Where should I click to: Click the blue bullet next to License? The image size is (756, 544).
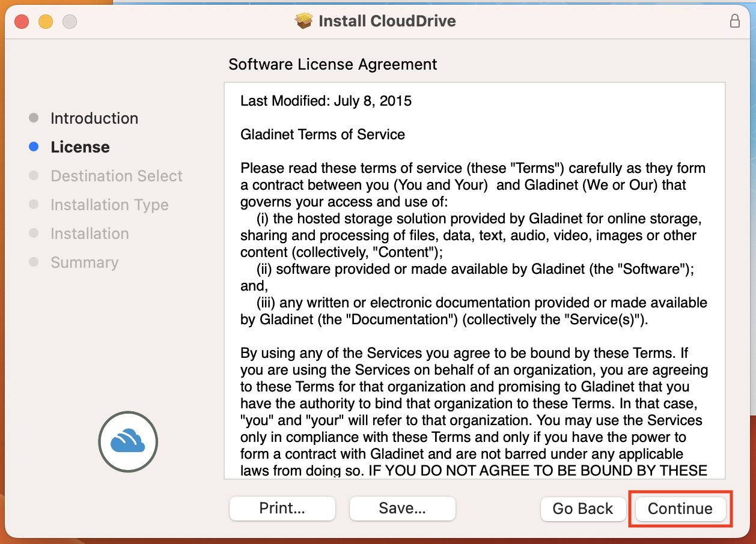[x=34, y=147]
